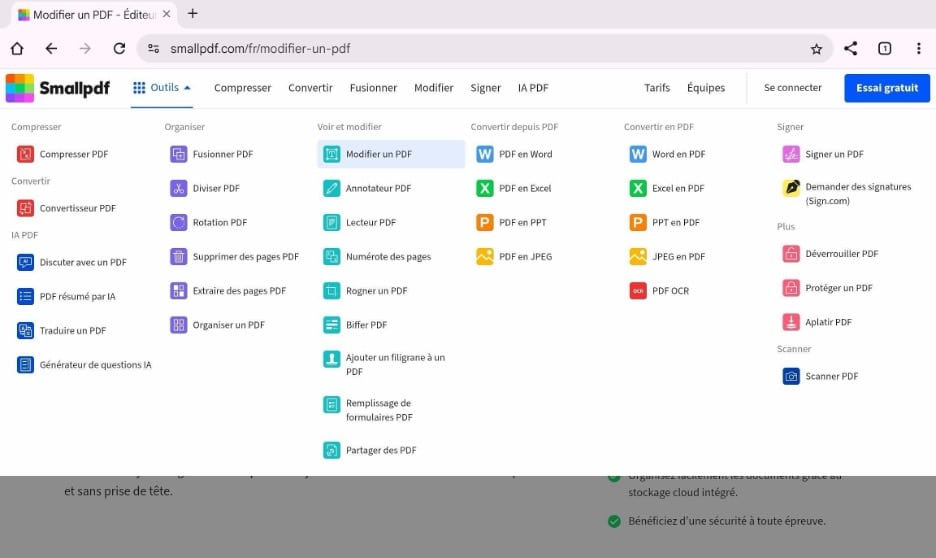
Task: Click the Ajouter un filigrane stamp icon
Action: click(x=331, y=359)
